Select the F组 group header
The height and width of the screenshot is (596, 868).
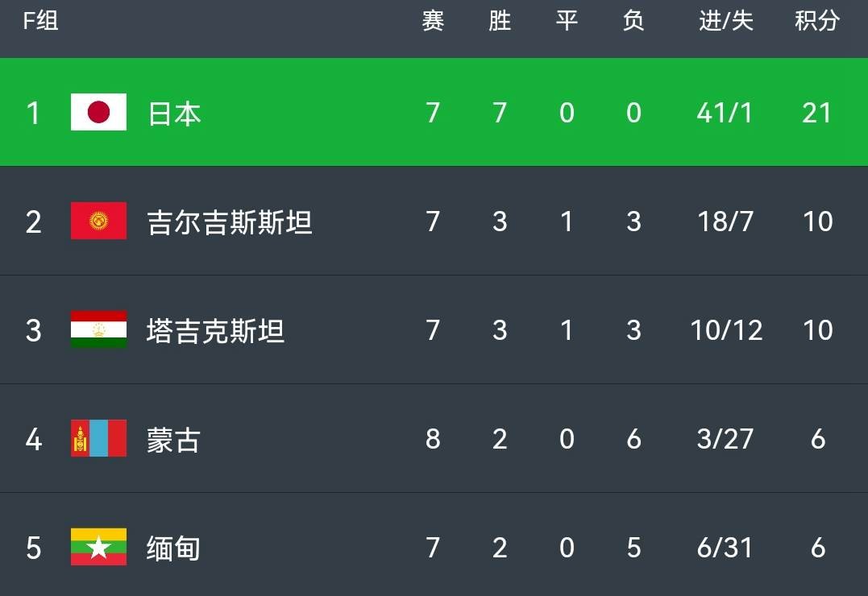click(40, 21)
